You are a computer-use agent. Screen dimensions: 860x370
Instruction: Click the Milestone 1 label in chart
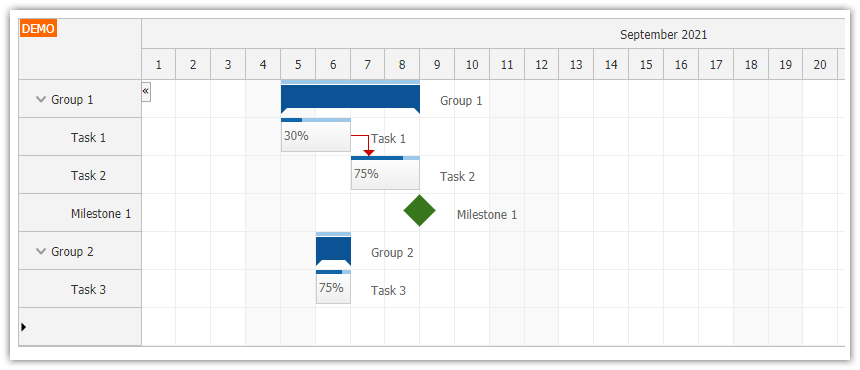tap(487, 215)
